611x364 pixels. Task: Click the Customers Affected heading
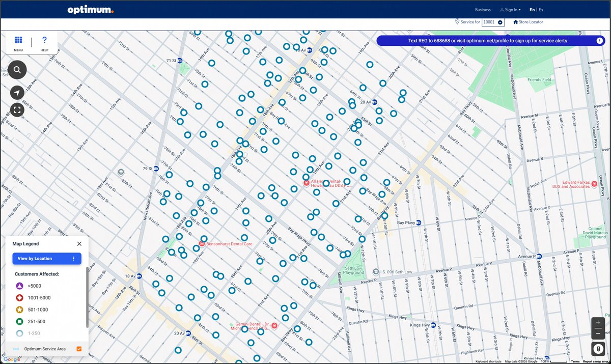[x=37, y=274]
